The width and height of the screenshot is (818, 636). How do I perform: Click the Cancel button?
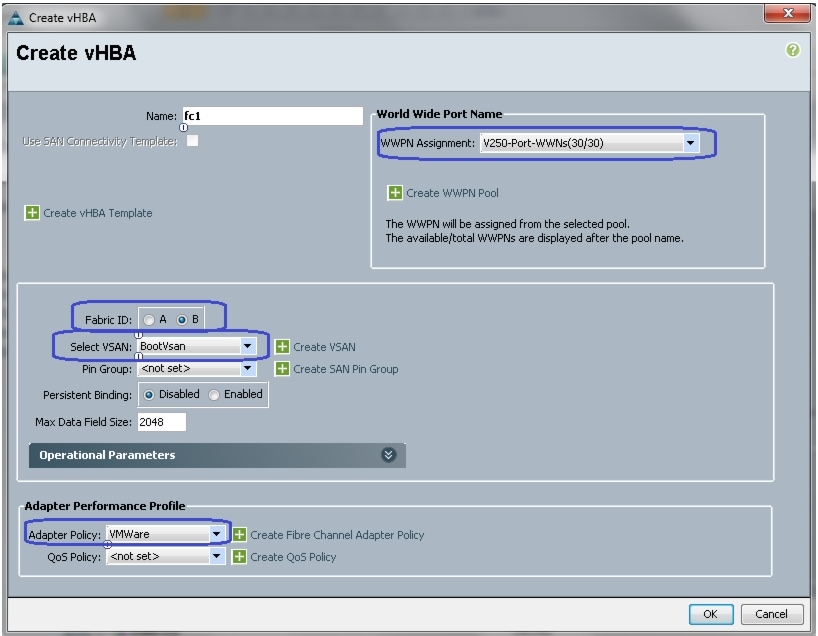pos(771,614)
